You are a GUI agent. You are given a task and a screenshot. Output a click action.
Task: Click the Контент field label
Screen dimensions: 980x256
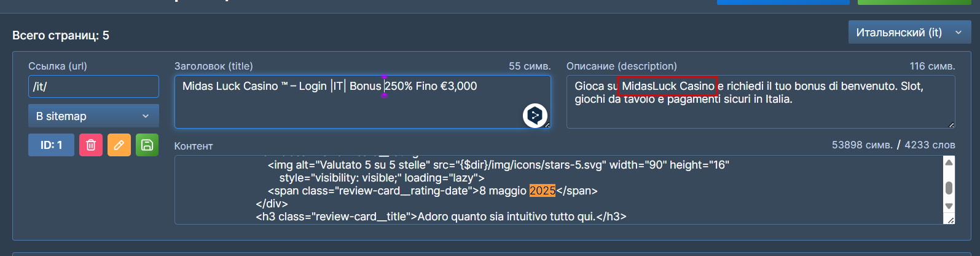tap(194, 146)
